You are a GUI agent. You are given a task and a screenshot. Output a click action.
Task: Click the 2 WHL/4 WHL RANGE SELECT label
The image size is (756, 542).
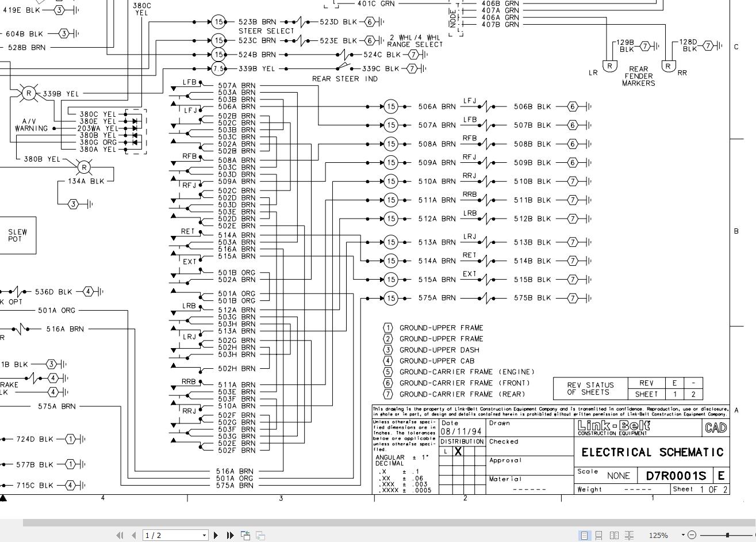pyautogui.click(x=415, y=41)
